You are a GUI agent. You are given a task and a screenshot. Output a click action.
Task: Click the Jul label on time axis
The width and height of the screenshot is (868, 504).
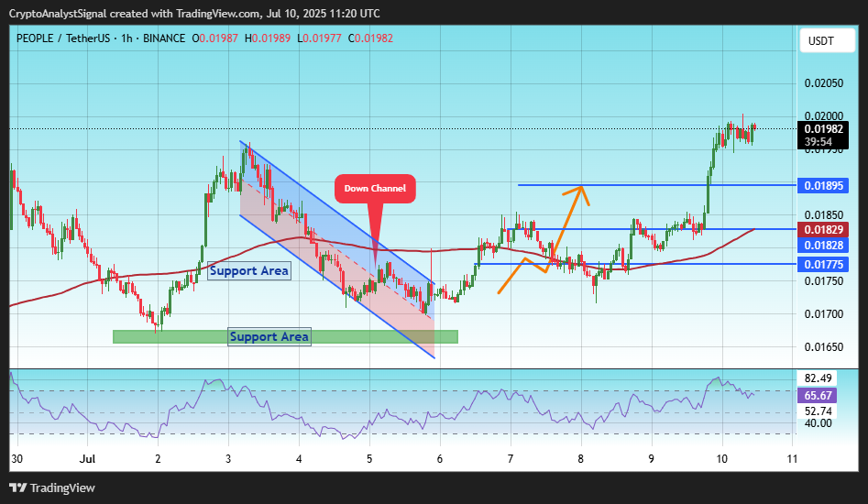tap(87, 458)
